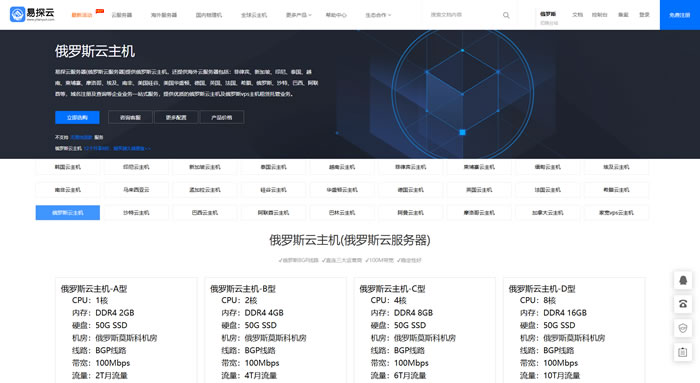Click the search magnifier icon

coord(506,15)
